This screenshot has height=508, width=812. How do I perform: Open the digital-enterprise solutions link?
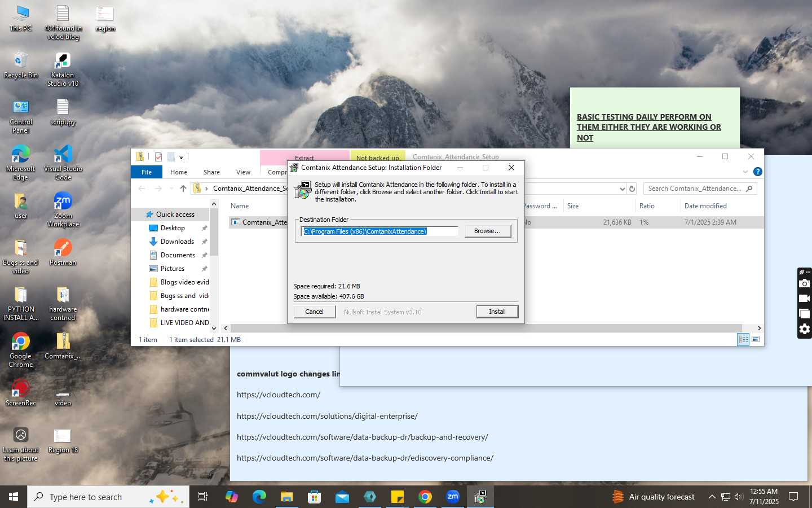coord(327,416)
